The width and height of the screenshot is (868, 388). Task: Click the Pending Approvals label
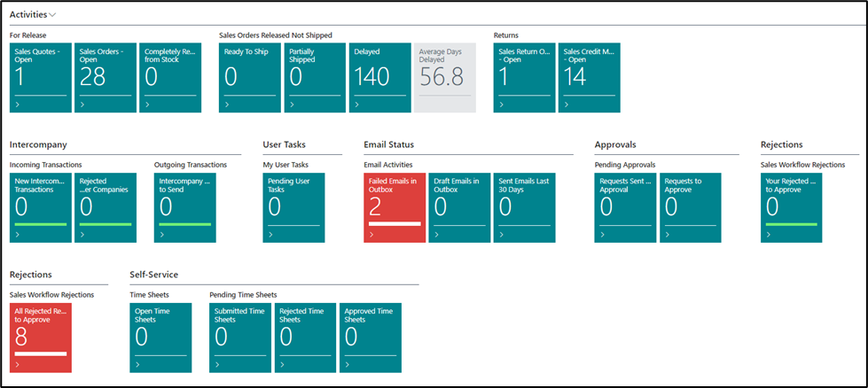click(625, 165)
